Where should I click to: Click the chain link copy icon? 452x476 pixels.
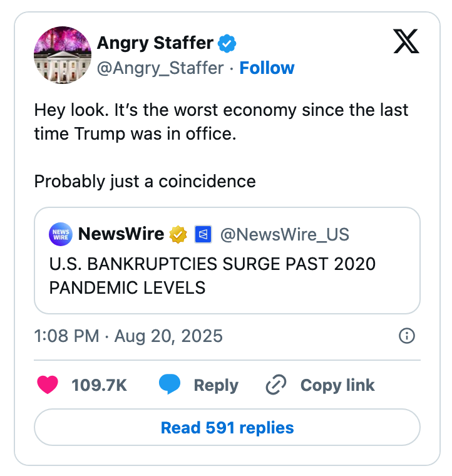[276, 385]
